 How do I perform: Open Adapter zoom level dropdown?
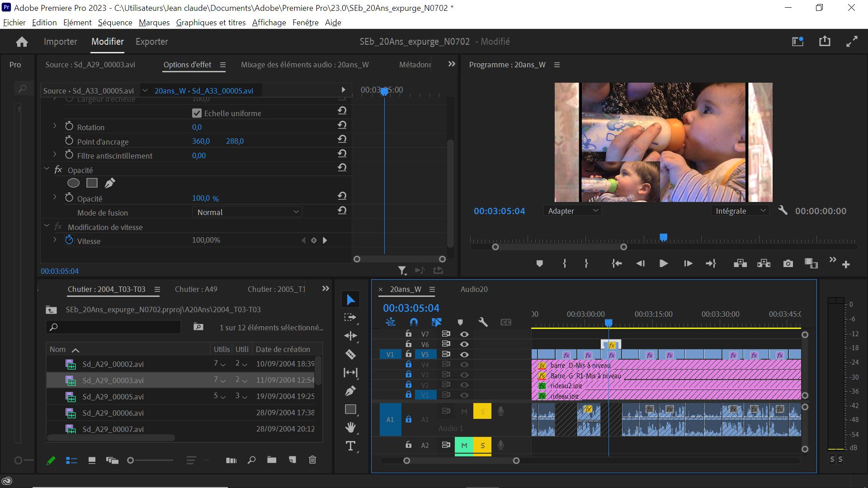pos(572,211)
